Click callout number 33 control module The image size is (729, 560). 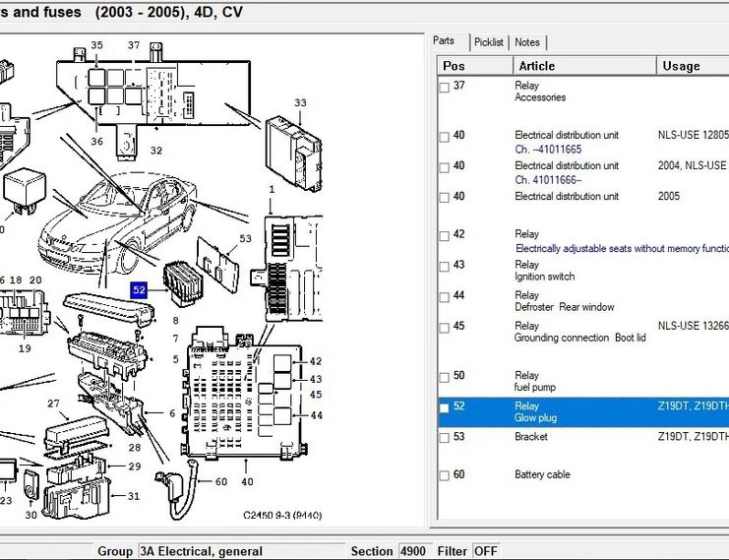[x=300, y=103]
